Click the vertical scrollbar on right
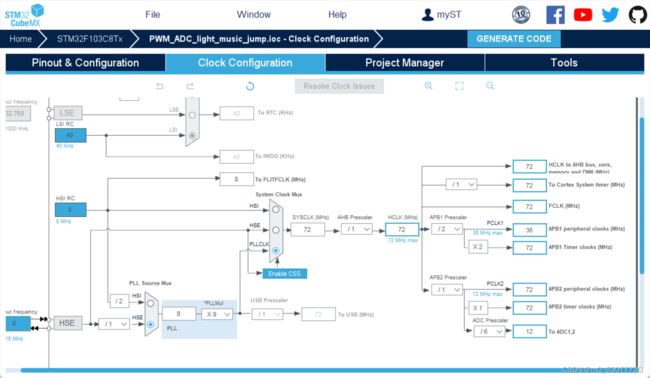The image size is (650, 378). click(643, 195)
